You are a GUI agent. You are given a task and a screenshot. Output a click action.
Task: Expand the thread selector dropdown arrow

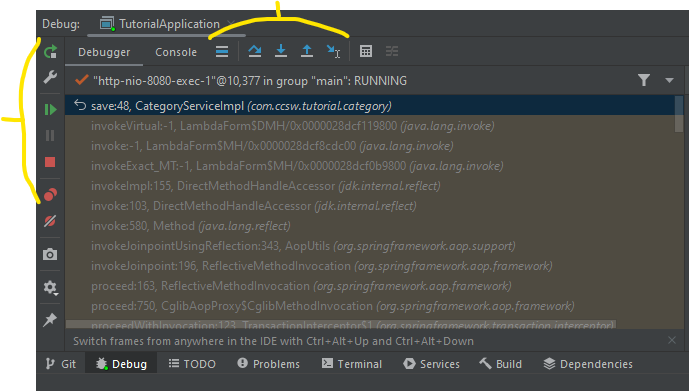tap(669, 80)
